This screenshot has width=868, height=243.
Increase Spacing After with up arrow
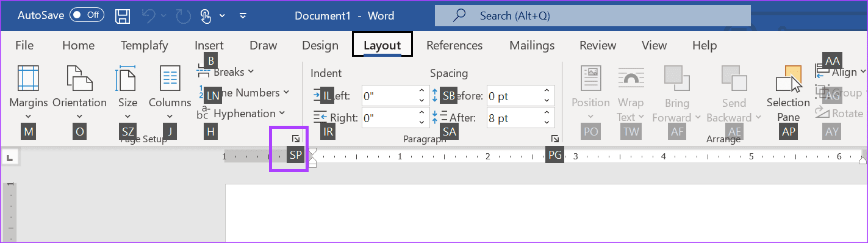coord(547,113)
